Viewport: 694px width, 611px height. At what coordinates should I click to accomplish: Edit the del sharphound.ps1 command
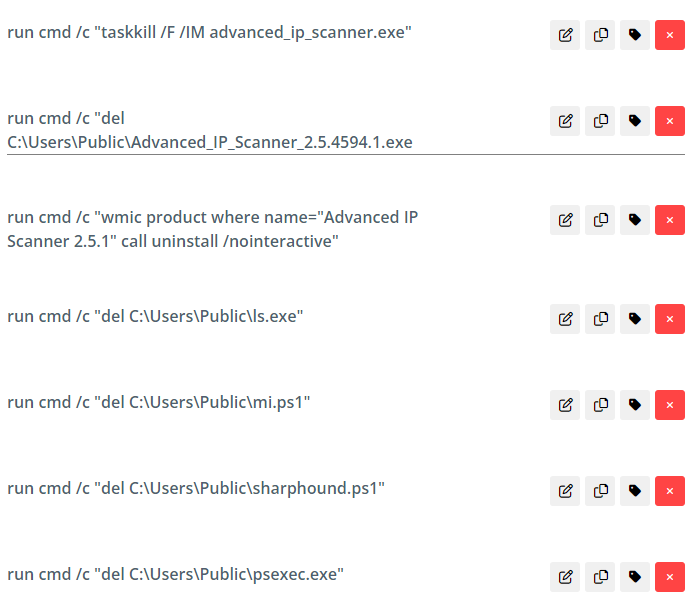(565, 491)
